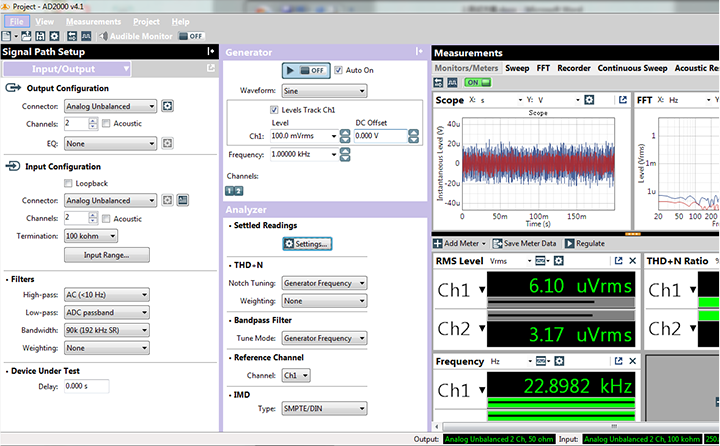
Task: Open the Waveform Sine dropdown
Action: tap(325, 91)
